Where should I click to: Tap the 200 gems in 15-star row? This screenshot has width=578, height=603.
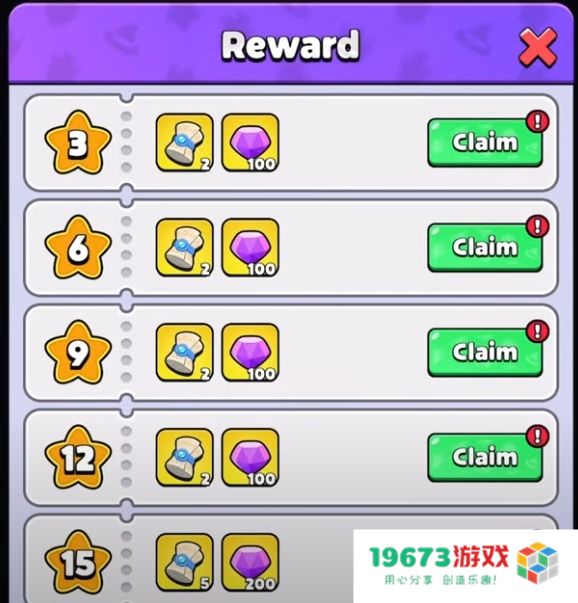coord(250,563)
